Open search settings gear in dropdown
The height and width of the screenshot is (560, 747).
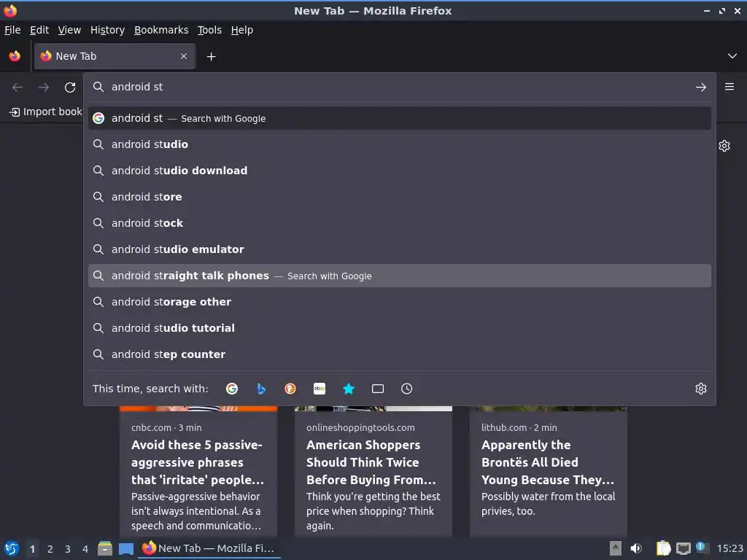tap(701, 389)
